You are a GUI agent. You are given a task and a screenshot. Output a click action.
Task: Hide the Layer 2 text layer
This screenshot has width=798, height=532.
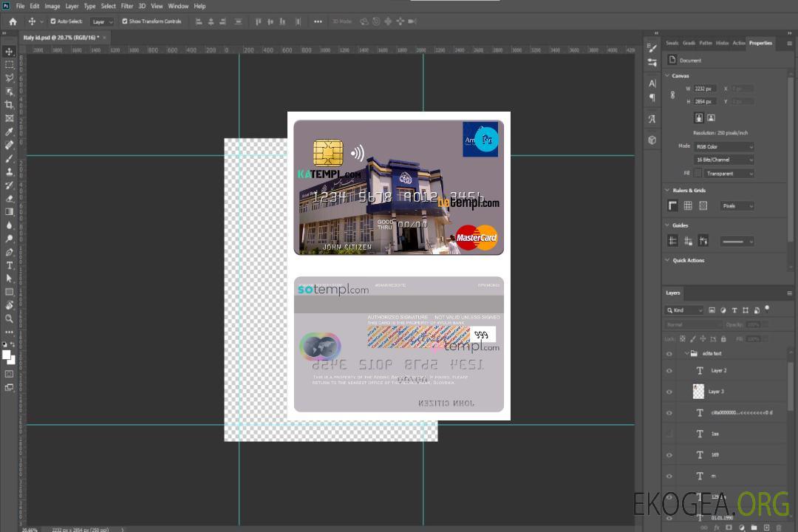[669, 371]
